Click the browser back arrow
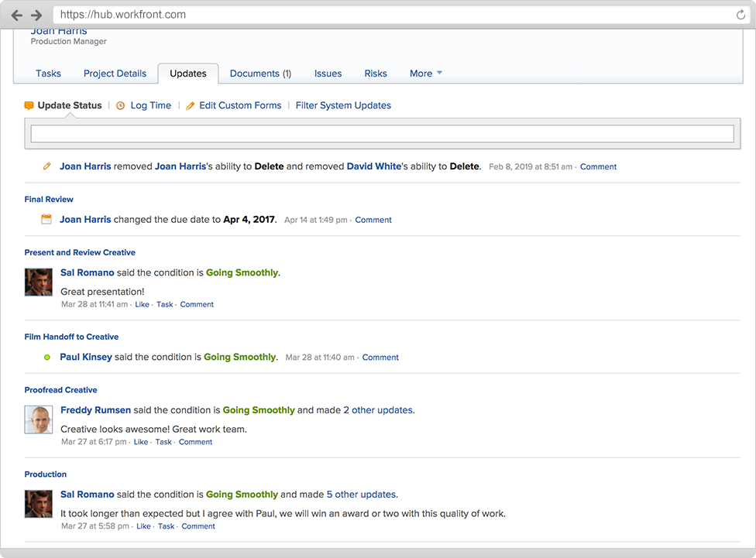Viewport: 756px width, 558px height. (x=17, y=15)
